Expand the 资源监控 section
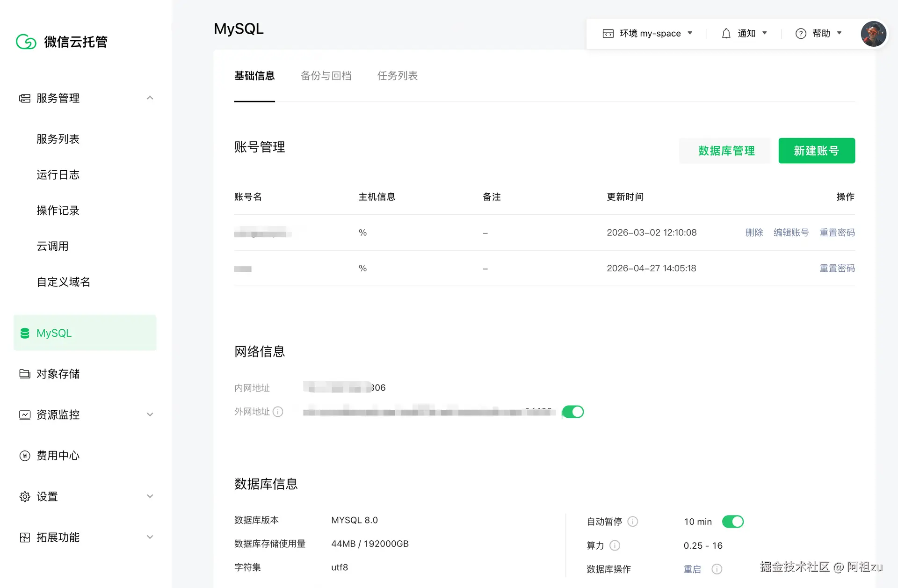 [150, 414]
